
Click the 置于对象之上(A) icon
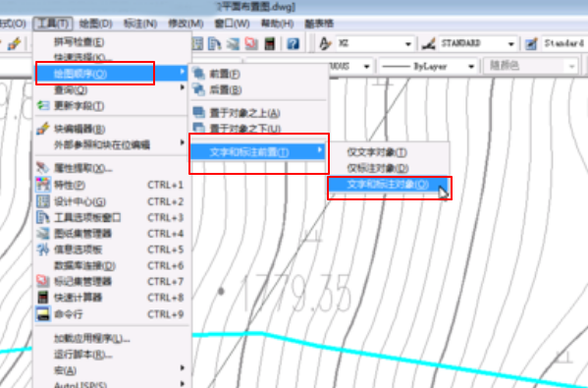pyautogui.click(x=198, y=113)
